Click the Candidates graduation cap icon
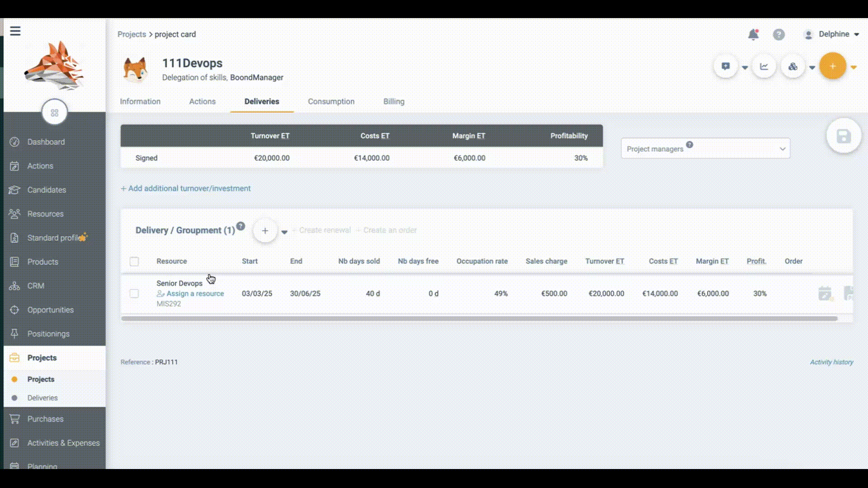Image resolution: width=868 pixels, height=488 pixels. pos(14,190)
